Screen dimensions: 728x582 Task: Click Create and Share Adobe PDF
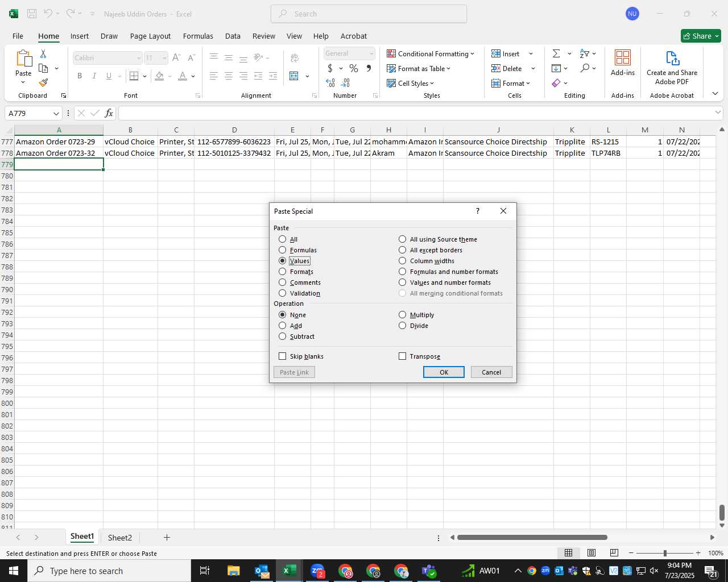pyautogui.click(x=672, y=68)
